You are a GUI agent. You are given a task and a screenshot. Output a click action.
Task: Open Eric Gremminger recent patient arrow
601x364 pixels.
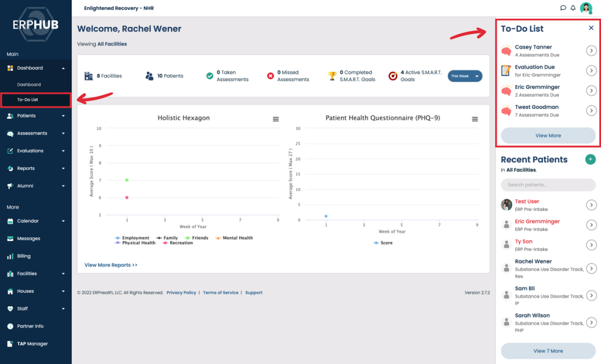[x=591, y=225]
